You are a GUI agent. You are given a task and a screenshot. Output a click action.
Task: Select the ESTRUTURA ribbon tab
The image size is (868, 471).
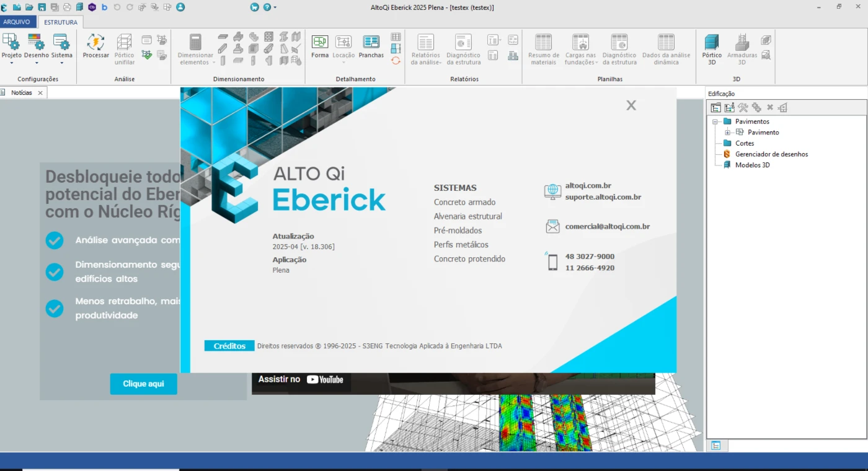[x=61, y=22]
